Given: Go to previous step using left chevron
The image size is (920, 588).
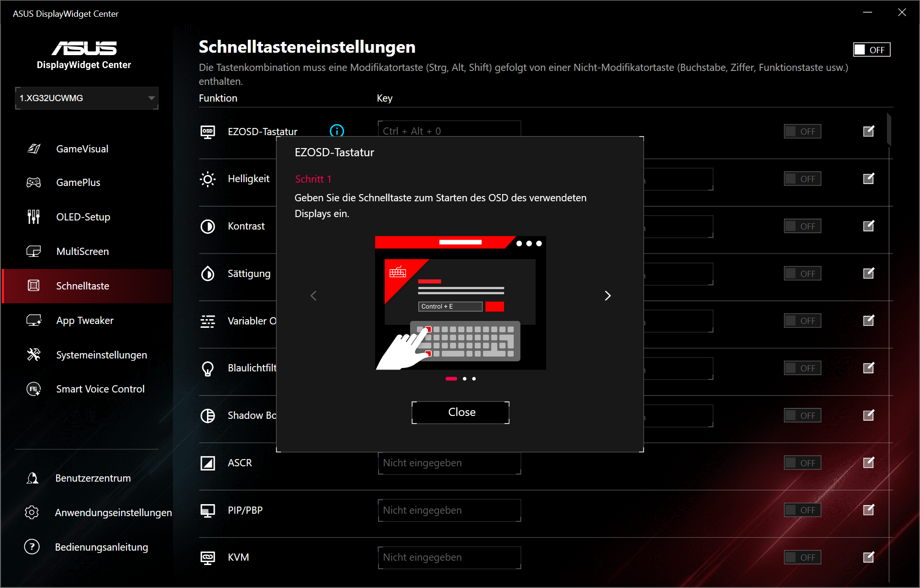Looking at the screenshot, I should (313, 296).
